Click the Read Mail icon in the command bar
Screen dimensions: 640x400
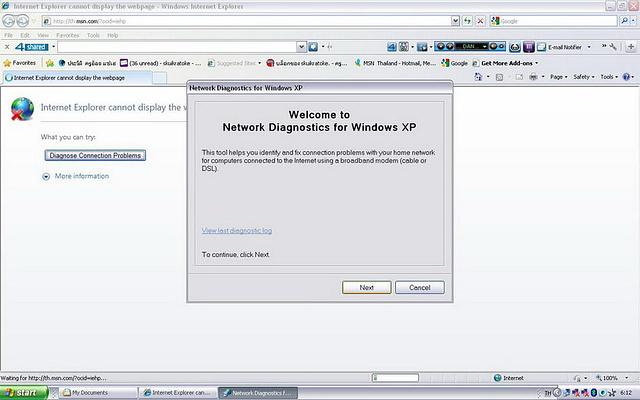coord(519,77)
